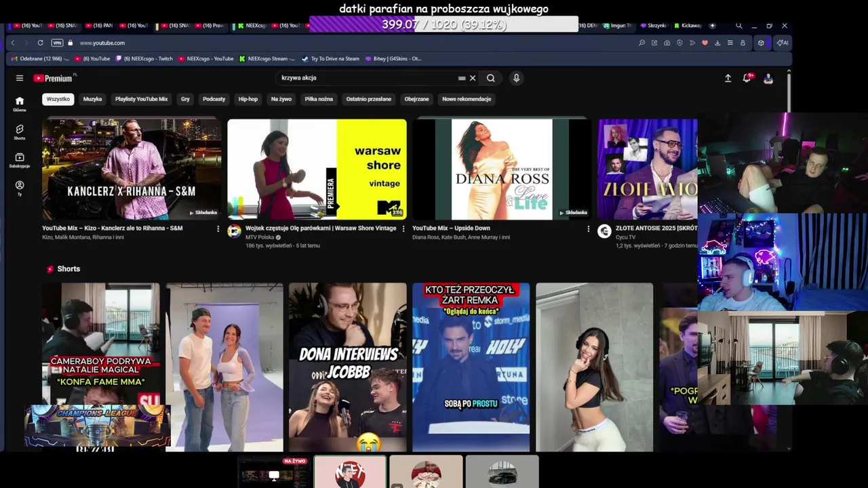Open the NEEXcsgo - Twitch bookmark
The image size is (868, 488).
(x=144, y=59)
